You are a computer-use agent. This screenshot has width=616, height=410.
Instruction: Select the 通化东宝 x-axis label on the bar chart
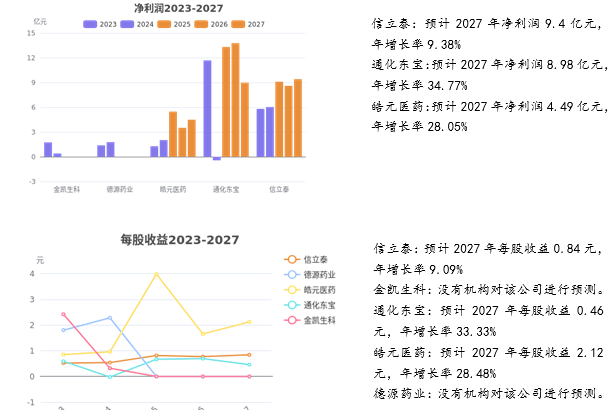coord(226,189)
